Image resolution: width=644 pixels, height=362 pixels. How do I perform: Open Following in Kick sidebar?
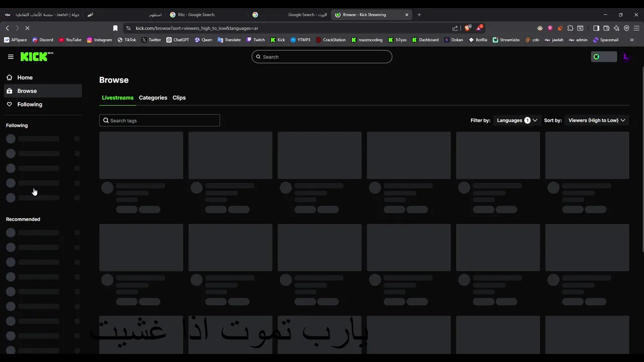click(x=43, y=105)
